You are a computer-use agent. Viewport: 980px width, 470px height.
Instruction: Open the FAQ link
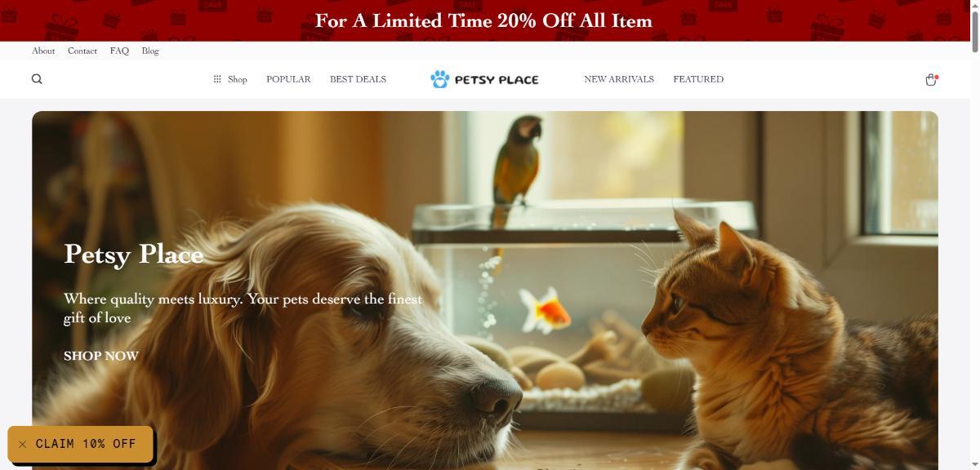click(x=119, y=51)
